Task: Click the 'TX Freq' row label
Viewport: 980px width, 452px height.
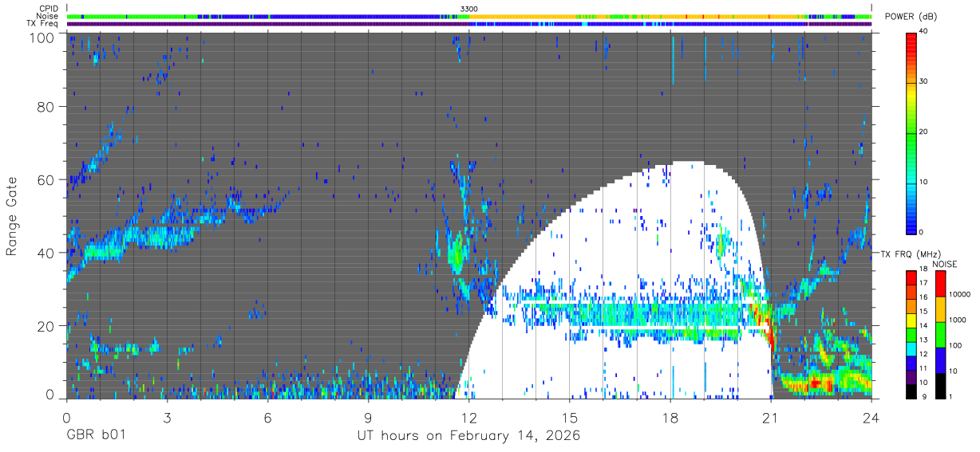Action: pyautogui.click(x=42, y=24)
